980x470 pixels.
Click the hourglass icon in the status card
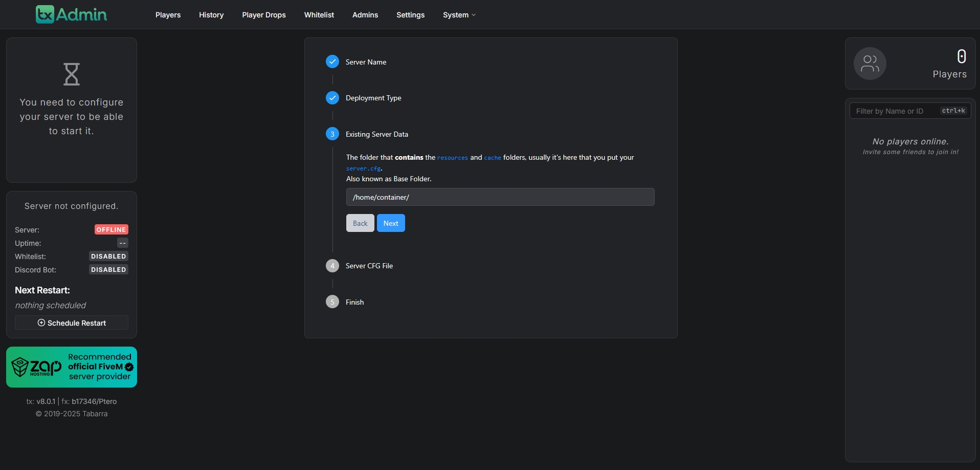click(72, 74)
